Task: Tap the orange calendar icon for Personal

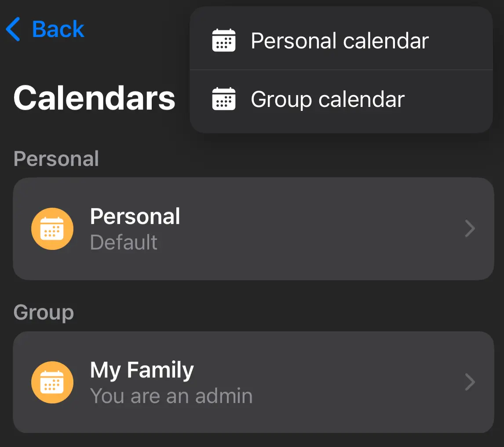Action: pos(52,228)
